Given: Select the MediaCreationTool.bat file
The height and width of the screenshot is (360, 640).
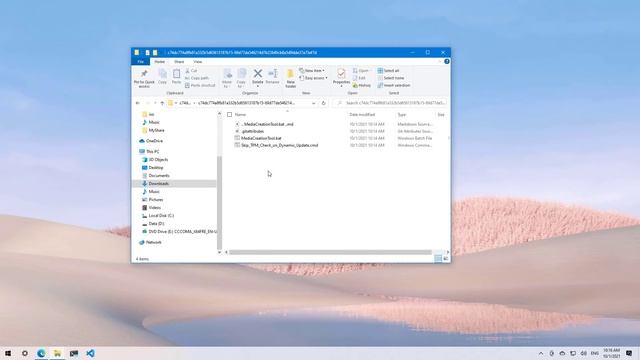Looking at the screenshot, I should pos(261,138).
